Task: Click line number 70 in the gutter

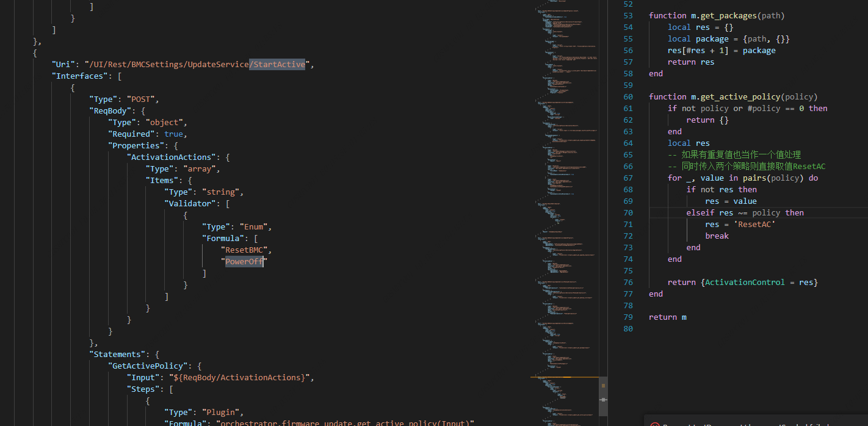Action: [628, 212]
